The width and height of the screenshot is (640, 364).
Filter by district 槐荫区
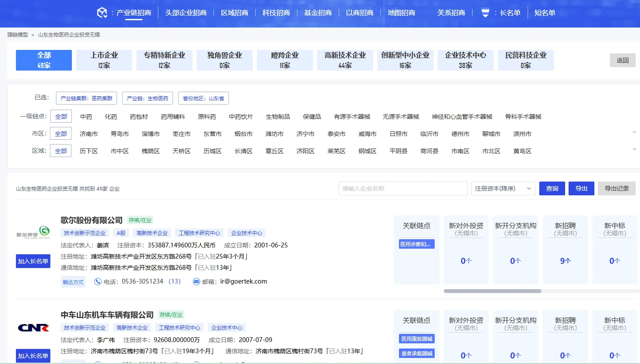[x=151, y=151]
